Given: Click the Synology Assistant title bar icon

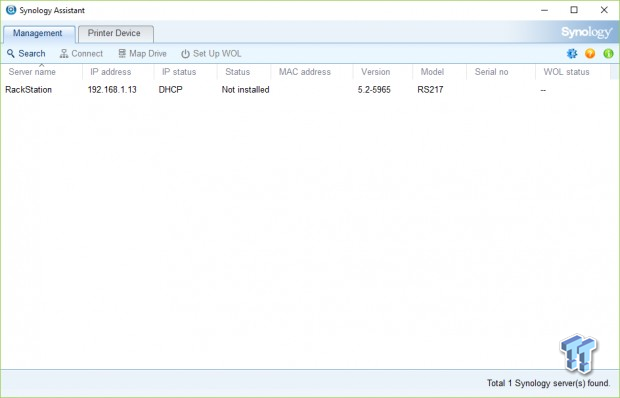Looking at the screenshot, I should point(11,10).
